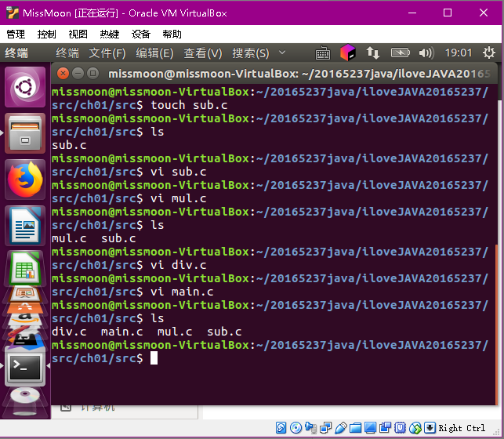Click the network adapters status icon
The image size is (504, 439).
pyautogui.click(x=325, y=428)
